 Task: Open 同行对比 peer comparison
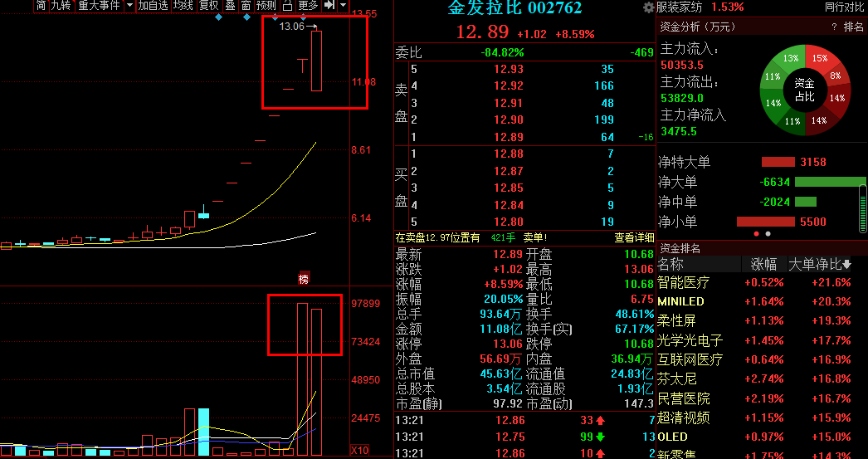click(844, 7)
